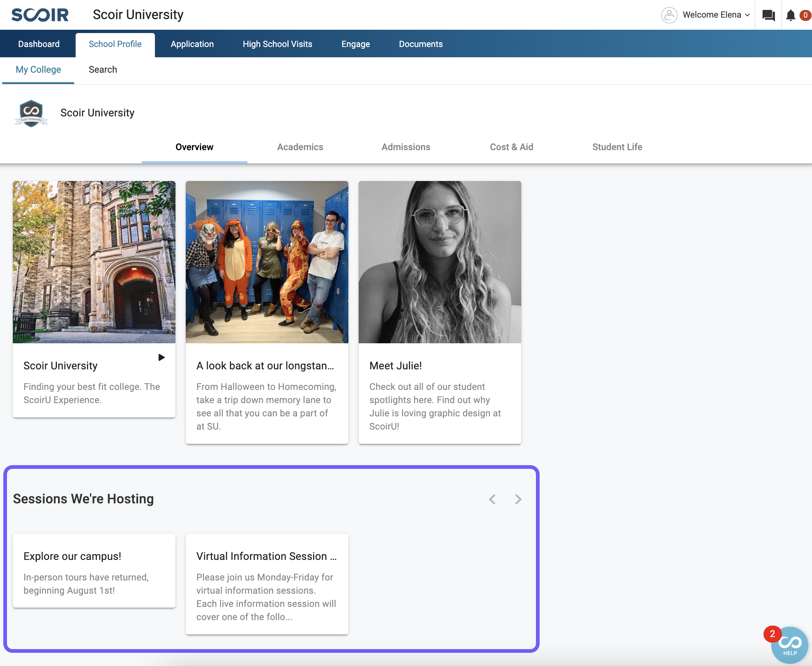
Task: View the Academics section
Action: coord(300,147)
